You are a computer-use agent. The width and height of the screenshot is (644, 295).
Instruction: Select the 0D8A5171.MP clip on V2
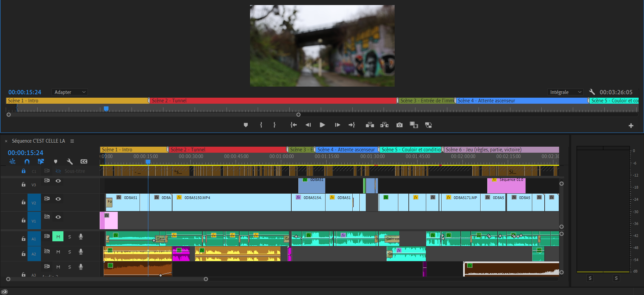pyautogui.click(x=461, y=202)
